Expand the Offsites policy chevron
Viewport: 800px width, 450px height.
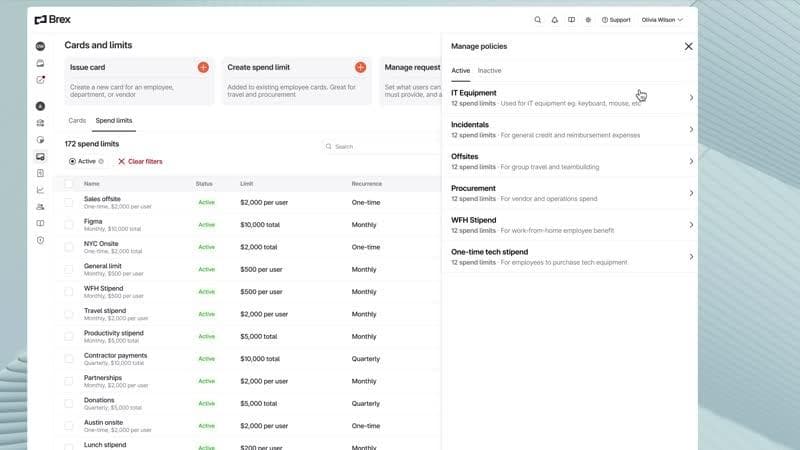691,161
